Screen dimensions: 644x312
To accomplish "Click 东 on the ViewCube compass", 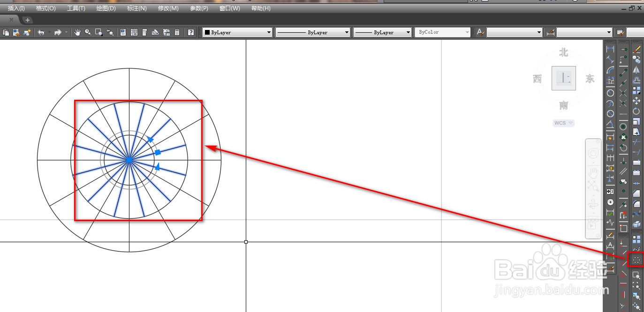I will click(590, 79).
